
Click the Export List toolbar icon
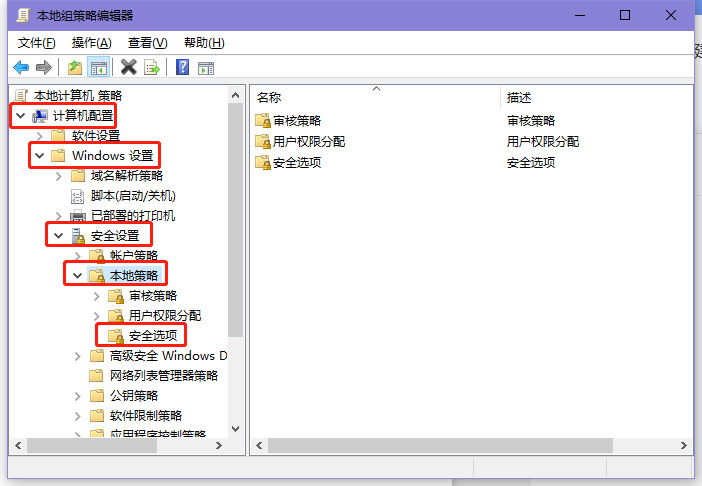(152, 68)
